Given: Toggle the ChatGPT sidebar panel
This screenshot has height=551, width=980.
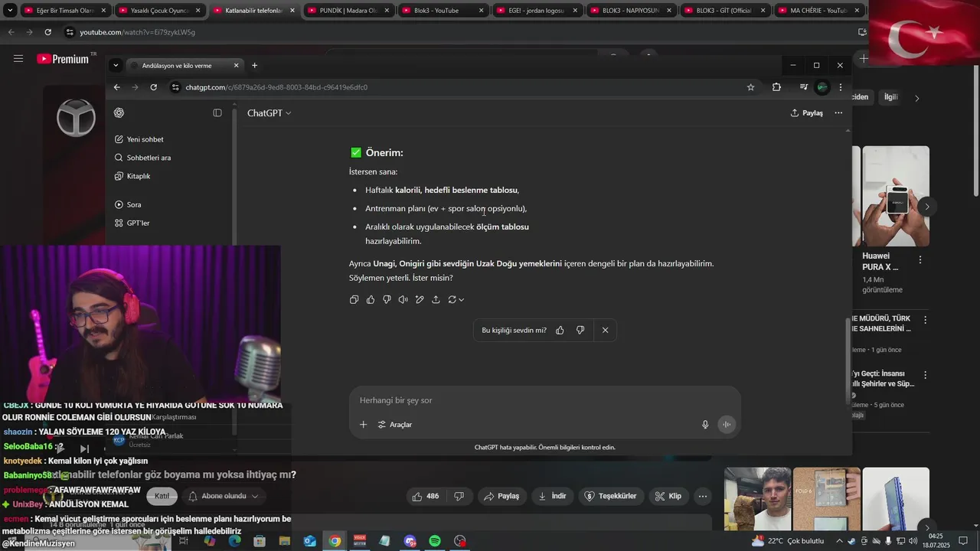Looking at the screenshot, I should (217, 112).
